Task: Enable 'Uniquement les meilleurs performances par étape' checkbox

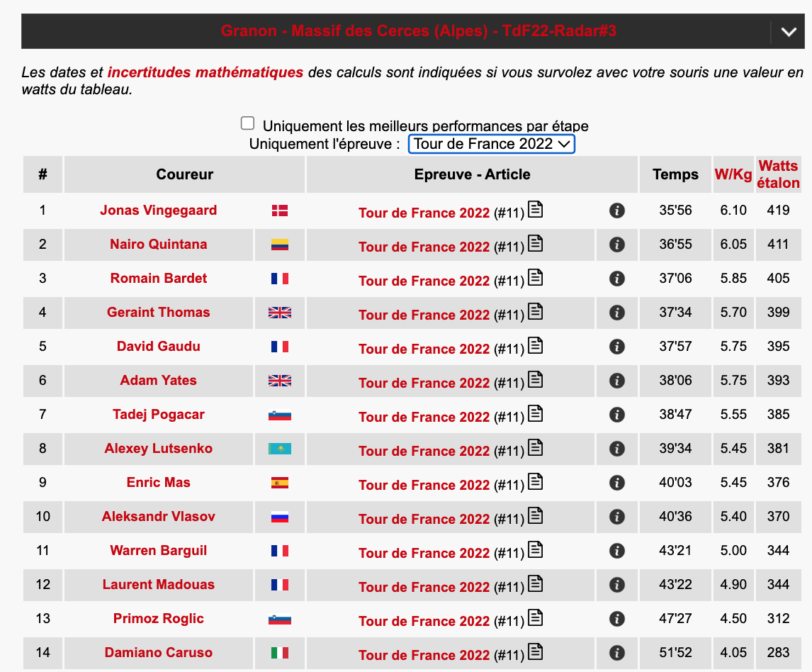Action: tap(247, 123)
